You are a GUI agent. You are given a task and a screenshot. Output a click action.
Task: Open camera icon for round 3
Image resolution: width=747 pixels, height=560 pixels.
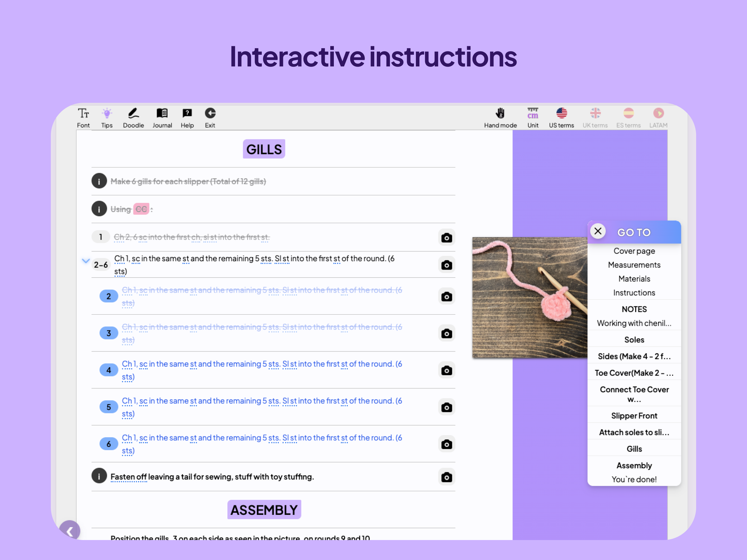(x=447, y=333)
